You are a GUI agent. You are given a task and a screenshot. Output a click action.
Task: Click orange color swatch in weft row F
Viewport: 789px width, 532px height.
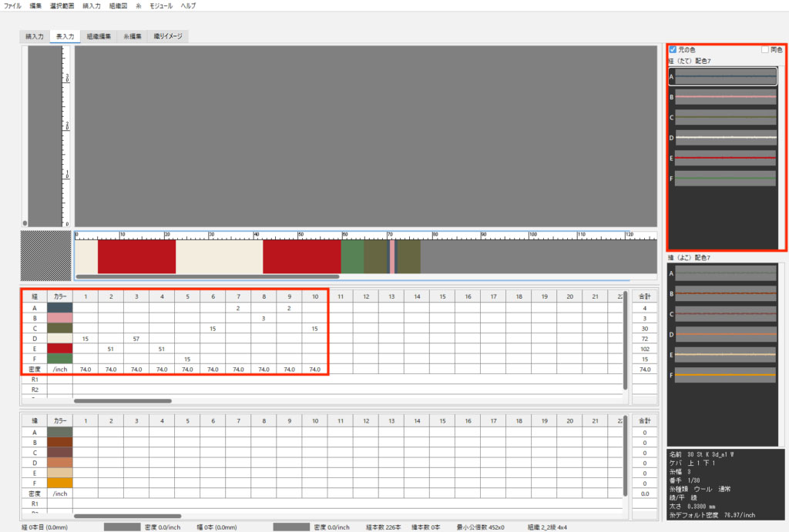(59, 483)
